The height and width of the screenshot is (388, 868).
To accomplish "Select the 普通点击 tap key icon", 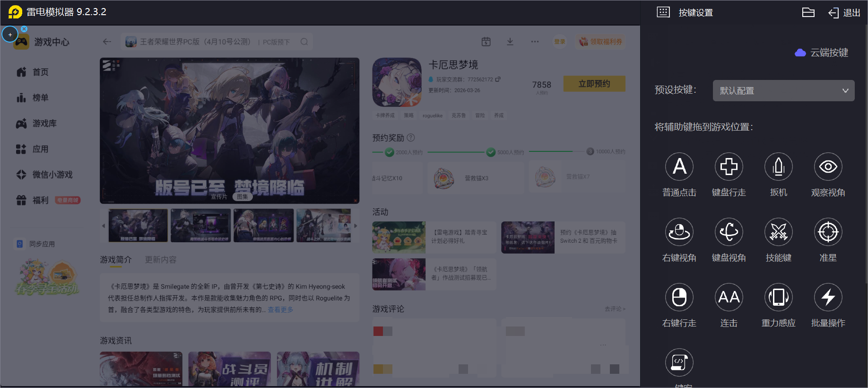I will (x=679, y=167).
